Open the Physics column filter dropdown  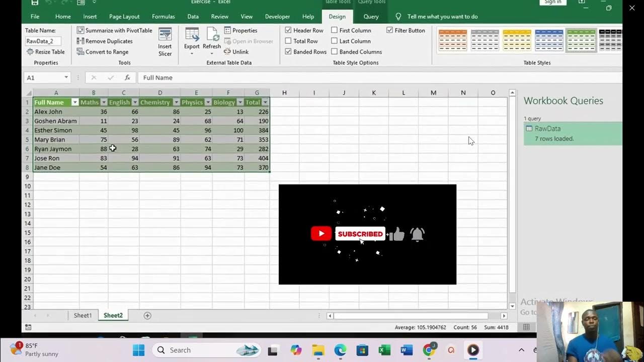[x=208, y=103]
